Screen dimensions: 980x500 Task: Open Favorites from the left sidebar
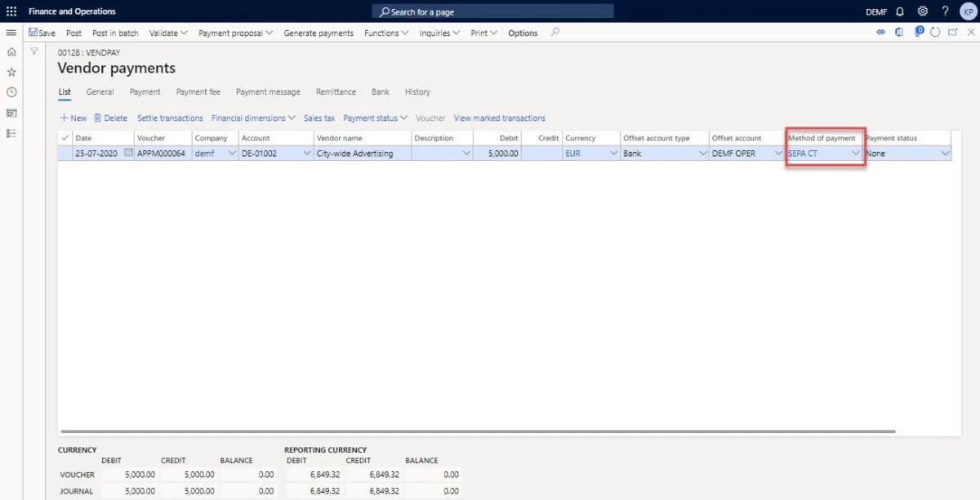(x=11, y=71)
